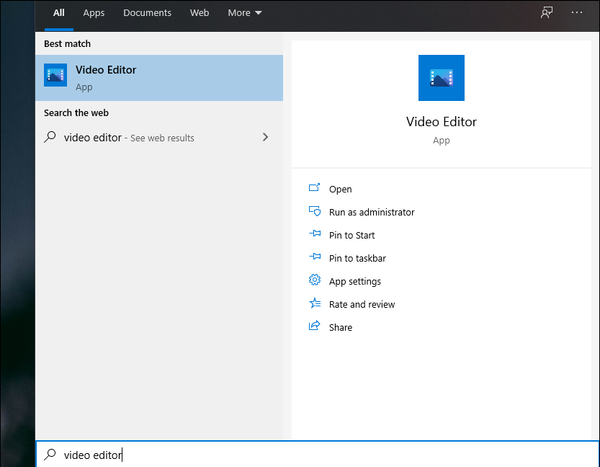Screen dimensions: 600x467
Task: Click the Open icon in the actions list
Action: click(315, 189)
